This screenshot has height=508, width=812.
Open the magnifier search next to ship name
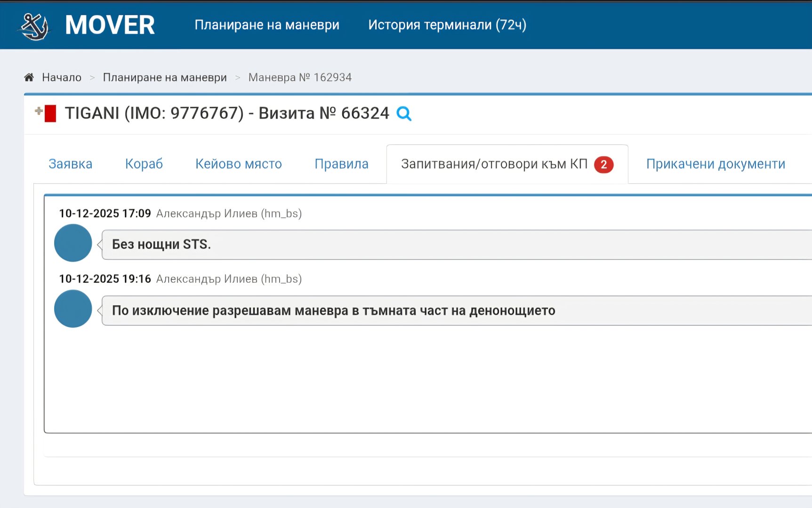(404, 113)
